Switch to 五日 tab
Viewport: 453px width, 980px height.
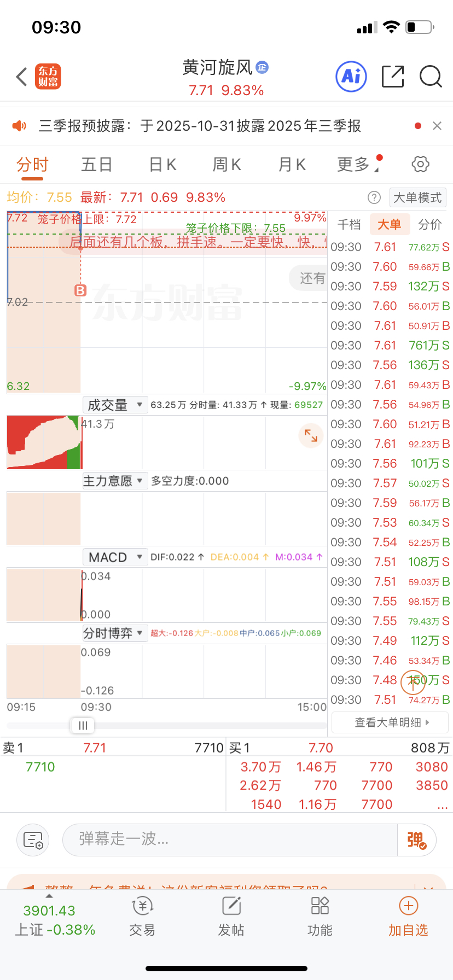(97, 165)
